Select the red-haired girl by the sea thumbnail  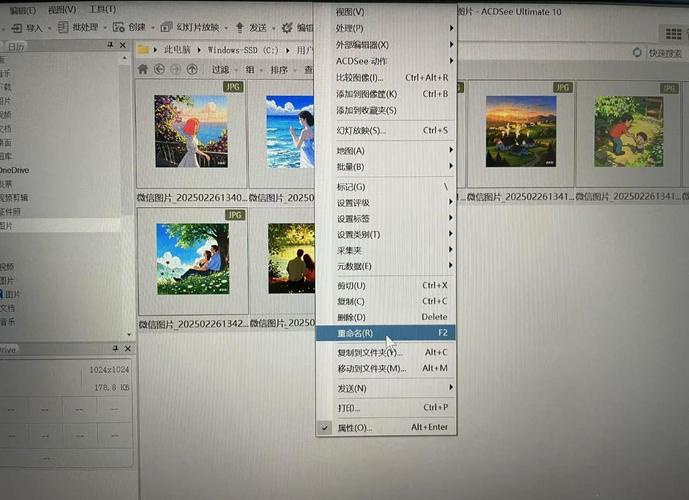coord(191,131)
